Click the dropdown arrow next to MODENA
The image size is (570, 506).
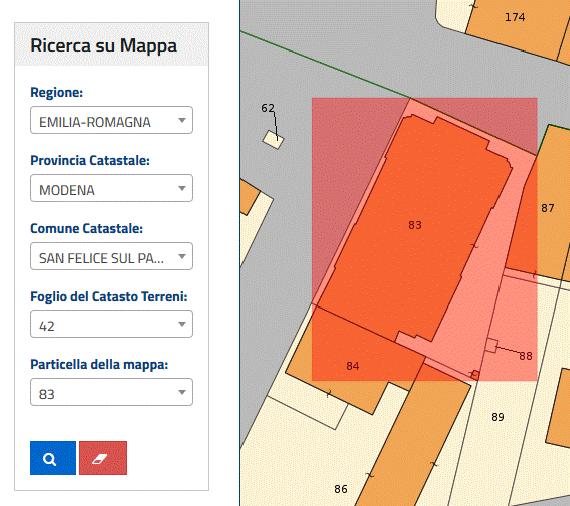182,188
